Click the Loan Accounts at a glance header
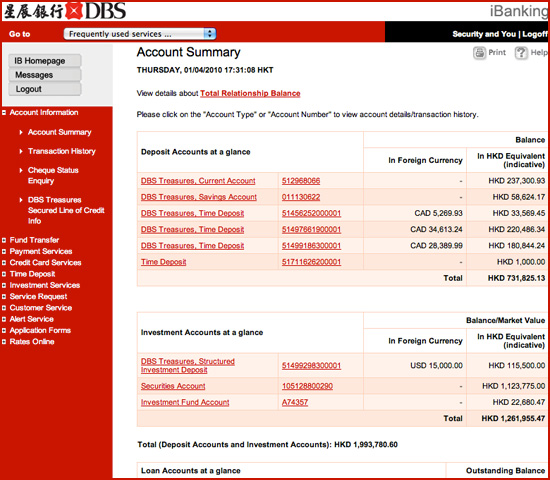 pos(190,471)
